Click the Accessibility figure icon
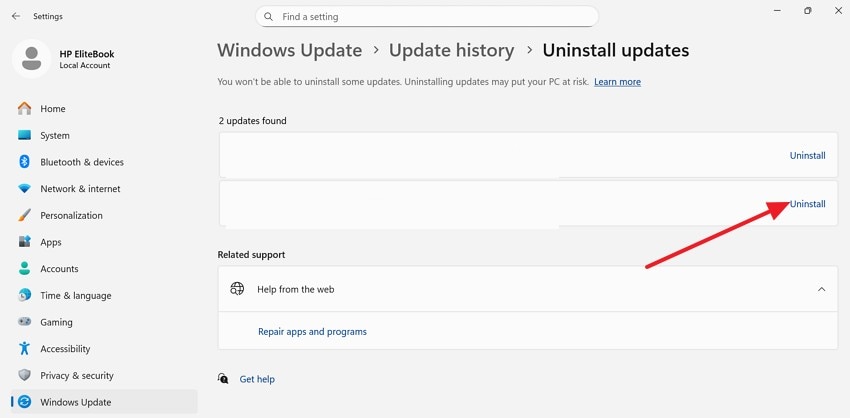Viewport: 850px width, 418px height. 24,348
